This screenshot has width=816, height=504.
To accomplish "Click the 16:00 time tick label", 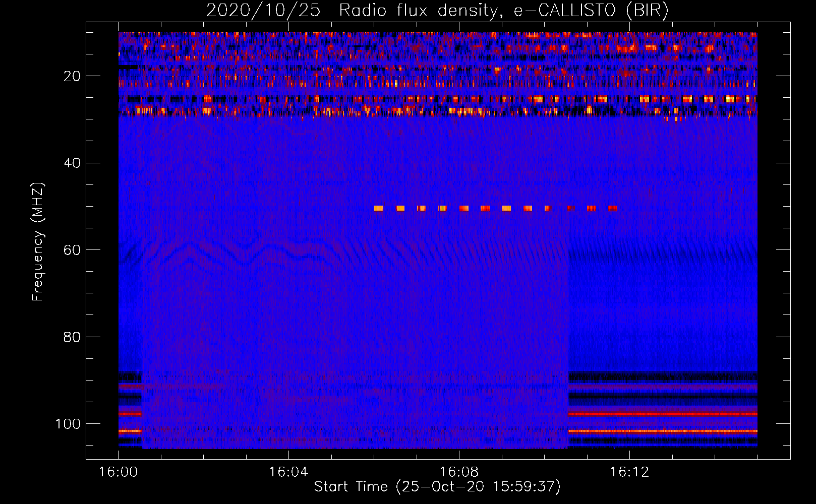I will [x=118, y=472].
